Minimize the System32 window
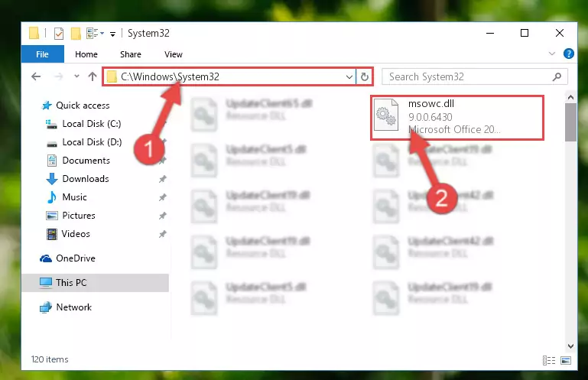588x380 pixels. [x=490, y=33]
